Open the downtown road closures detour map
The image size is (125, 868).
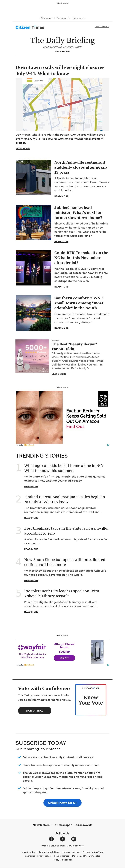62,105
